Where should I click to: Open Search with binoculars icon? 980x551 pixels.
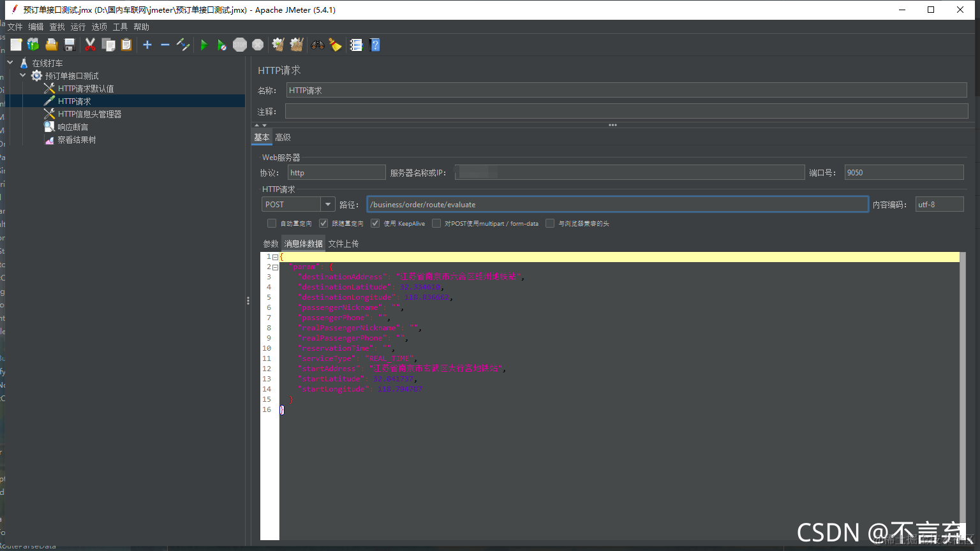(x=317, y=45)
